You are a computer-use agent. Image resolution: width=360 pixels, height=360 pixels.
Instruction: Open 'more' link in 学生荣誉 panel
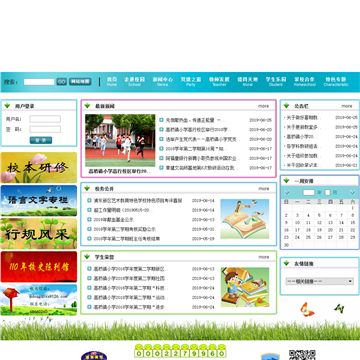[x=264, y=257]
